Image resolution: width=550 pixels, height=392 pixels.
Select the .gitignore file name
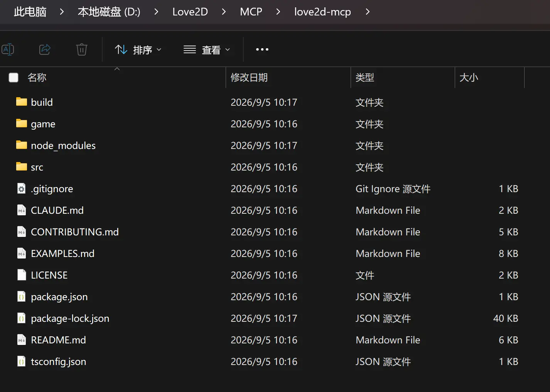(52, 189)
